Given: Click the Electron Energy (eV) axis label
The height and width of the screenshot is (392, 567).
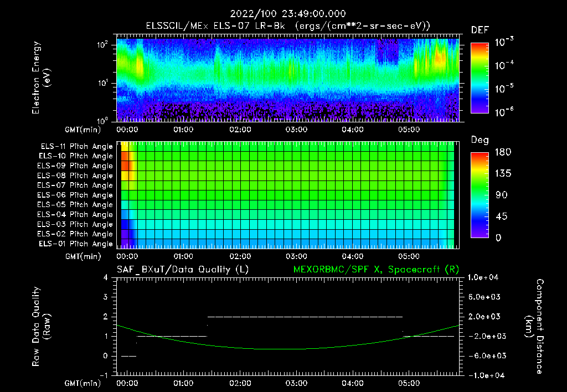Looking at the screenshot, I should coord(41,78).
